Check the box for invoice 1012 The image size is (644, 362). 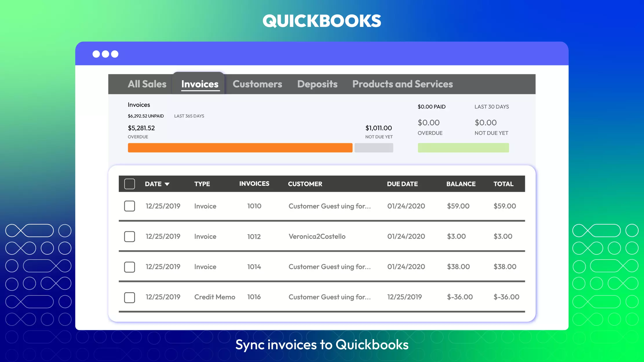(x=129, y=236)
